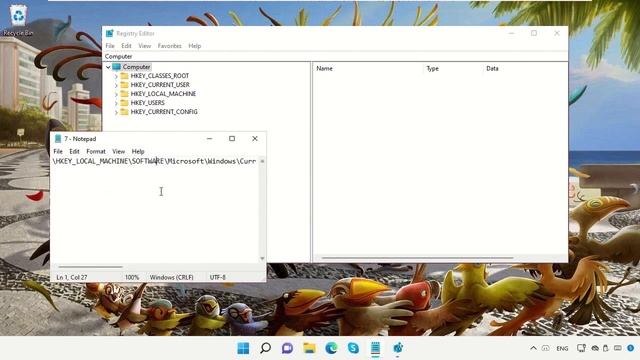Maximize the Notepad window
The image size is (640, 360).
[232, 139]
